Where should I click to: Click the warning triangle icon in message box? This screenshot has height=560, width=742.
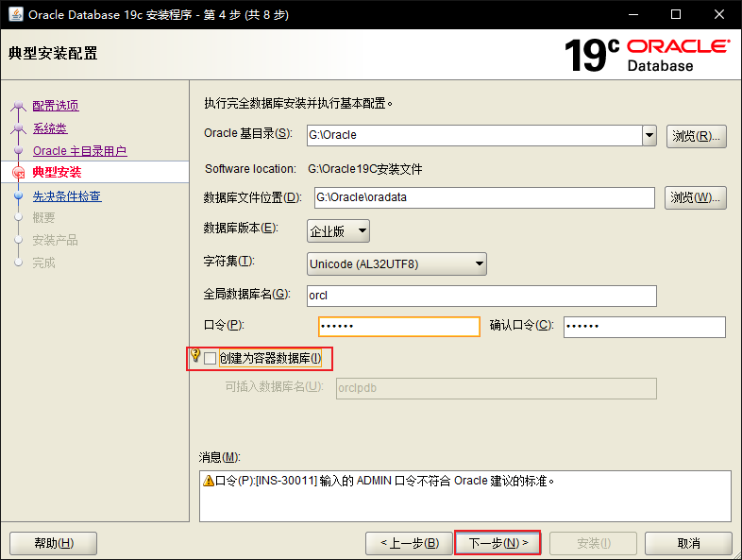point(209,481)
